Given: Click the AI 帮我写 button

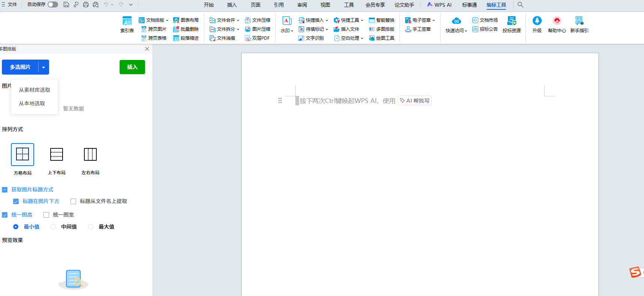Looking at the screenshot, I should 415,101.
